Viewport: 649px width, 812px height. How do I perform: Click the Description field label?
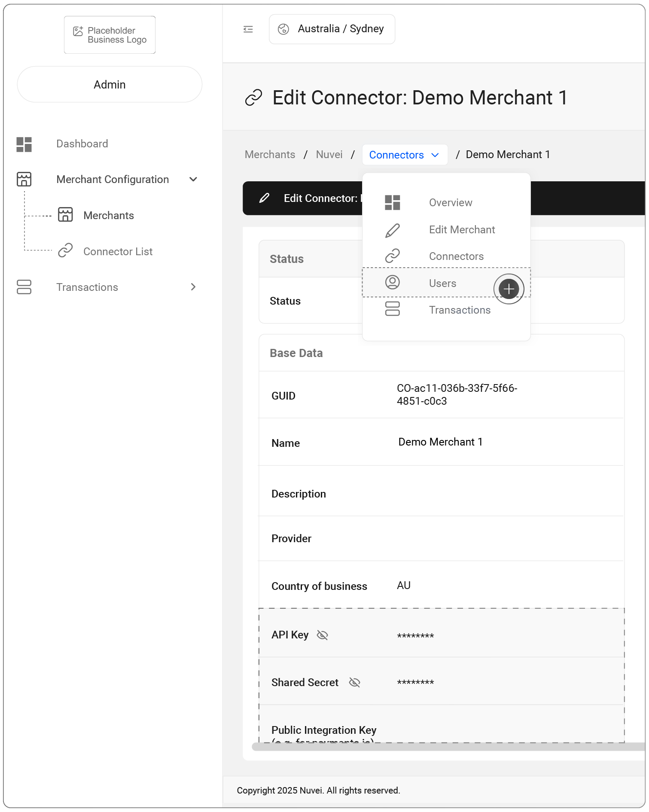[299, 494]
